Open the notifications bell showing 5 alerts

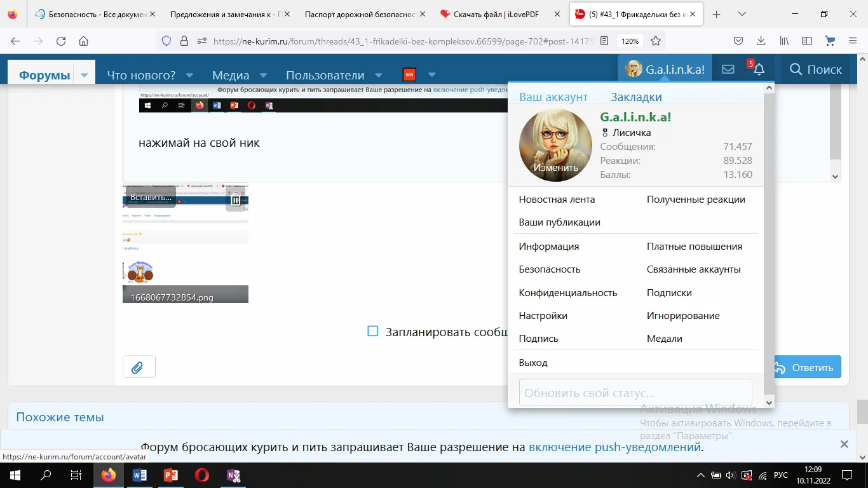click(758, 69)
